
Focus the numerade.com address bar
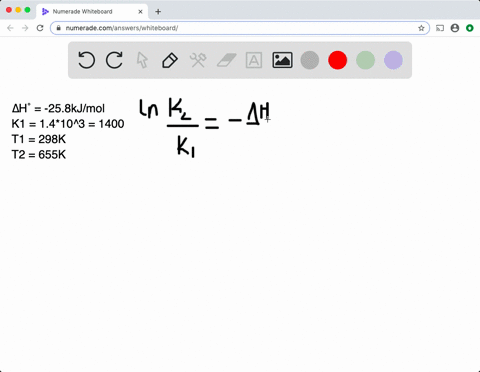[x=240, y=28]
